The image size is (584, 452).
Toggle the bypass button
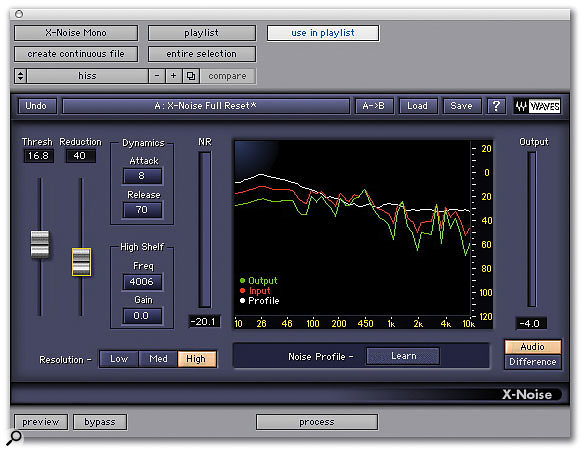[100, 422]
